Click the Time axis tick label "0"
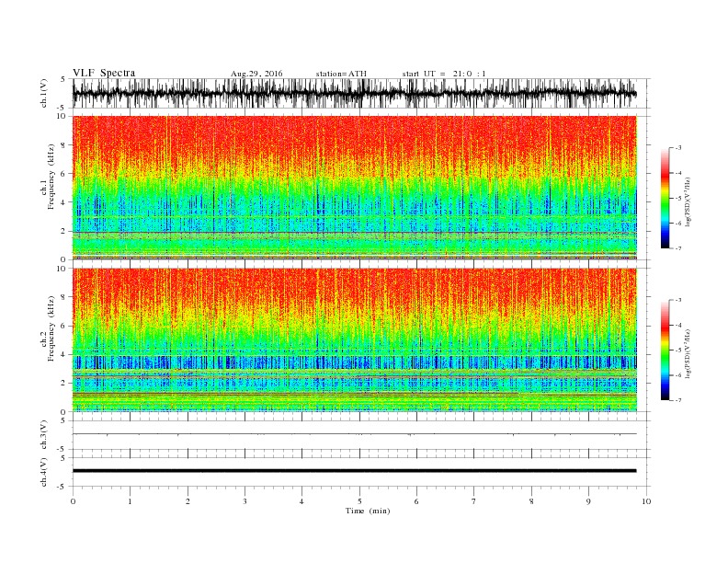Viewport: 728px width, 563px height. point(73,501)
